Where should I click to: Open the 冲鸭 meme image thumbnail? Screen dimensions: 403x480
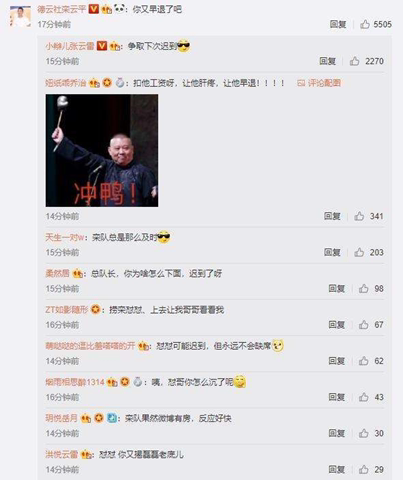[102, 150]
